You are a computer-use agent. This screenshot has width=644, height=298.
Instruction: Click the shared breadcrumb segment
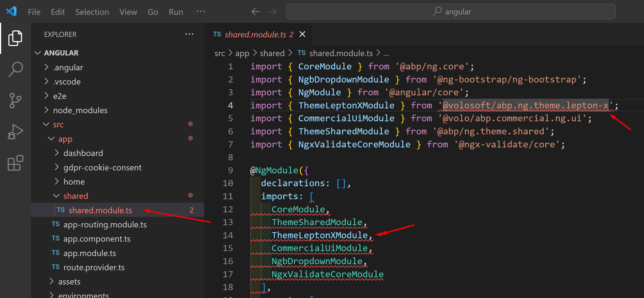272,53
